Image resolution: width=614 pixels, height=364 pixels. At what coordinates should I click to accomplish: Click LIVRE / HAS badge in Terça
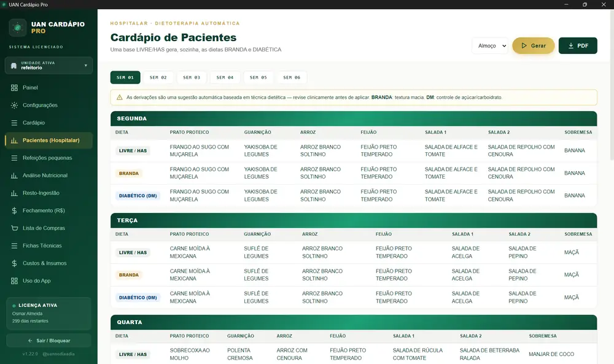(x=133, y=253)
